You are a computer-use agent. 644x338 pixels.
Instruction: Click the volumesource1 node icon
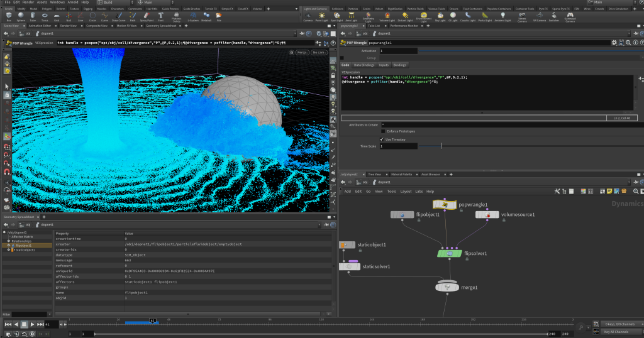click(487, 215)
